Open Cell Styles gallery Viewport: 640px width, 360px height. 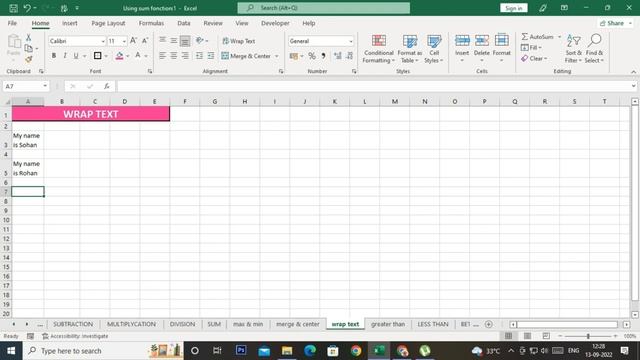(x=434, y=49)
